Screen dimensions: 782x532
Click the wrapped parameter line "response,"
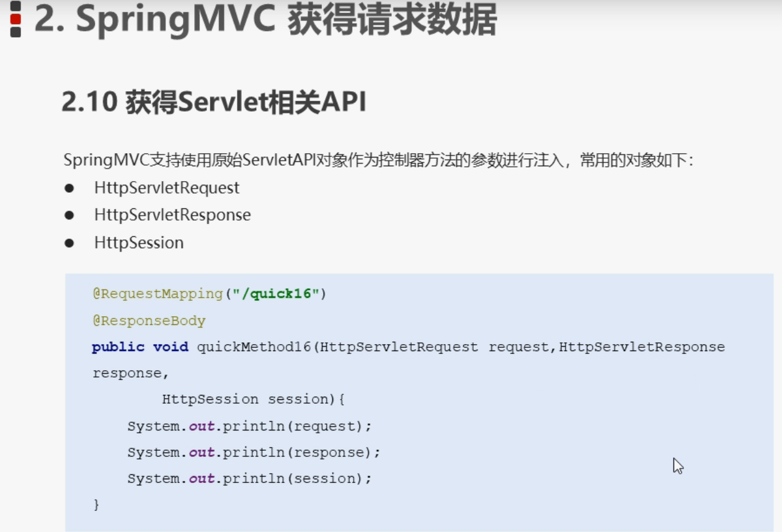[130, 373]
